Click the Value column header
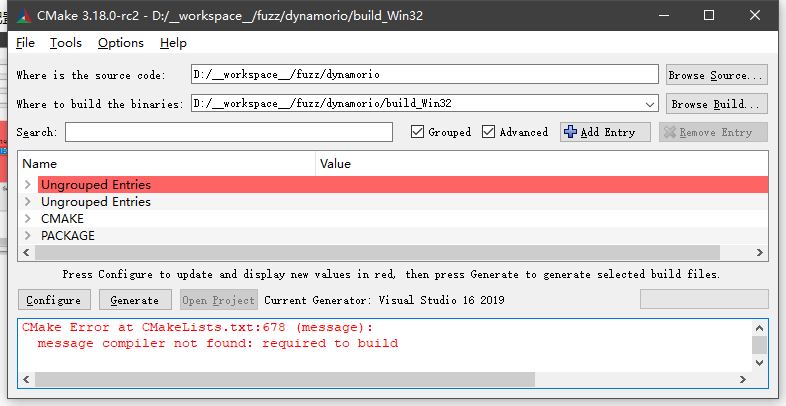The width and height of the screenshot is (786, 406). pyautogui.click(x=542, y=164)
